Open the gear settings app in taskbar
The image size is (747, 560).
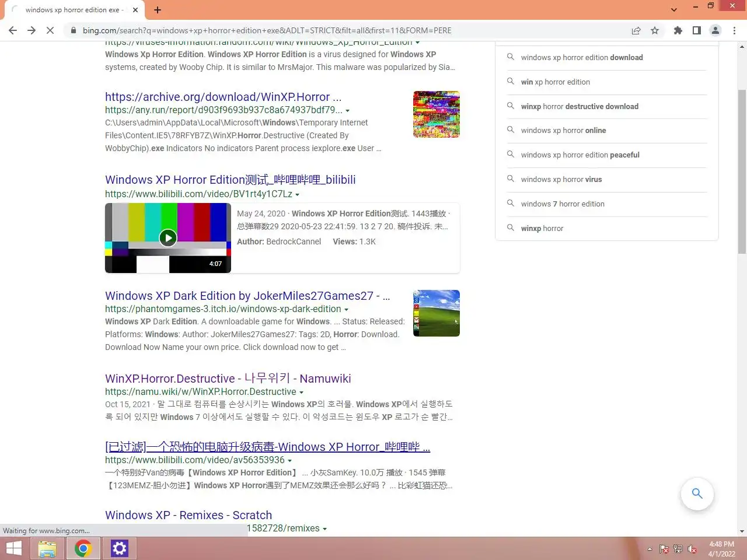[119, 548]
